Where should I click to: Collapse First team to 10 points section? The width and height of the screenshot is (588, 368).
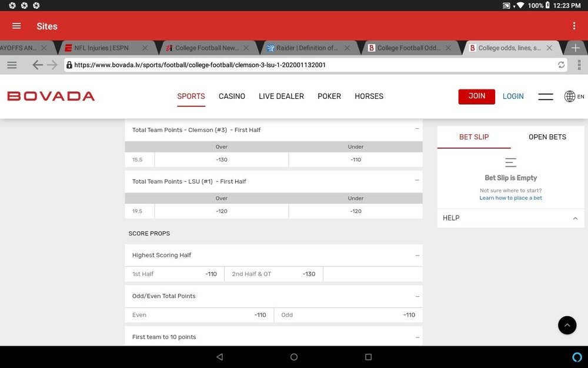[x=417, y=337]
